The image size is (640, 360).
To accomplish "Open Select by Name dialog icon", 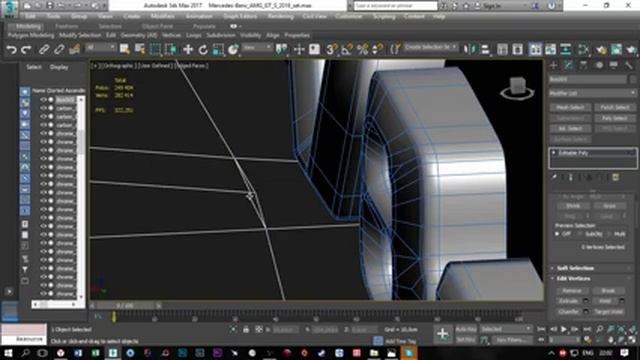I will tap(140, 49).
